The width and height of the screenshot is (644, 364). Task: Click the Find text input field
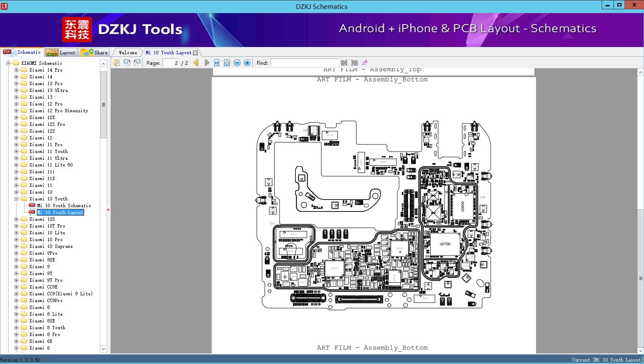304,63
